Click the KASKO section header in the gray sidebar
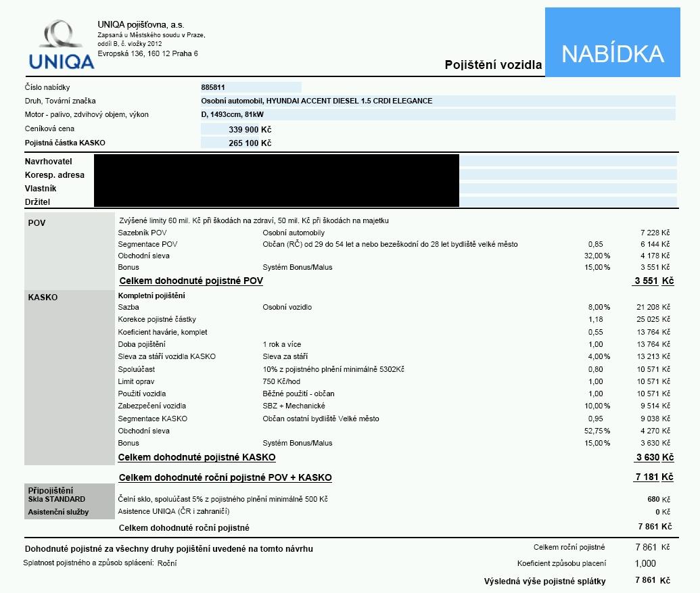Screen dimensions: 700x593 pyautogui.click(x=43, y=298)
